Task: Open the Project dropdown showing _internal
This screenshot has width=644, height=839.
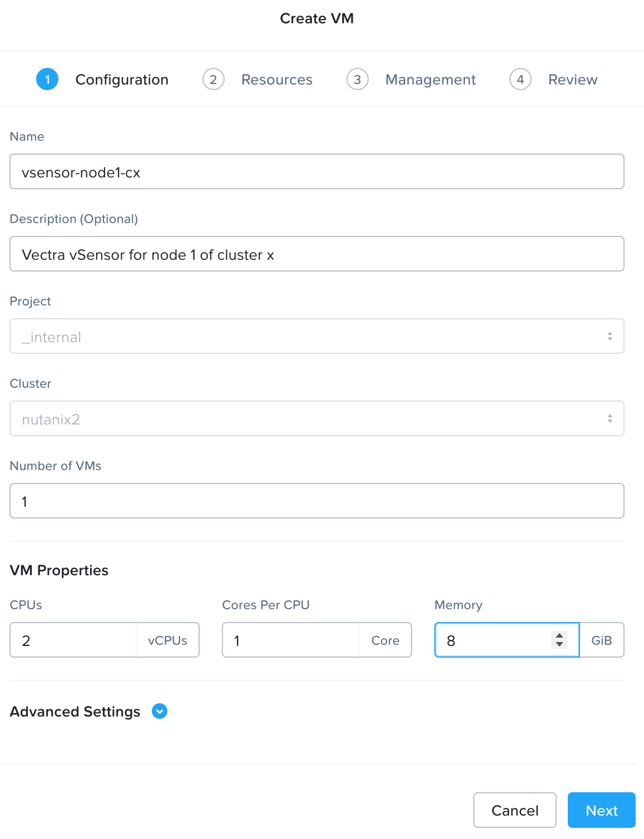Action: 317,336
